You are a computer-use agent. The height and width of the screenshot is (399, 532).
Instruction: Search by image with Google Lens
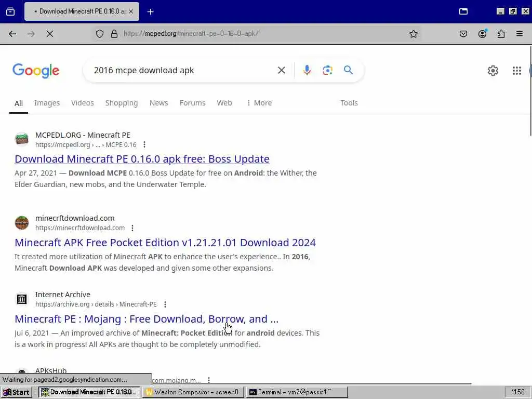[x=327, y=70]
